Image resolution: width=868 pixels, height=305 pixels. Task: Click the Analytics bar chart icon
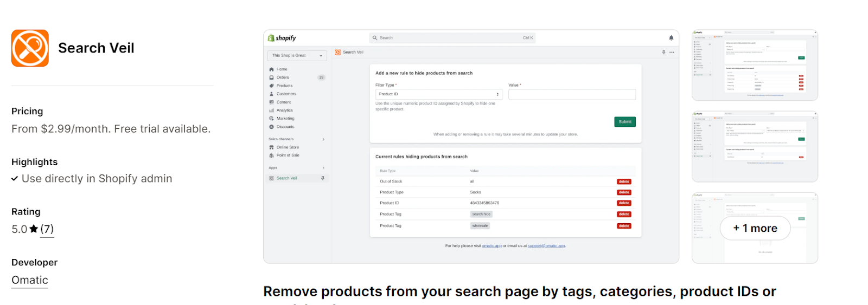coord(271,110)
